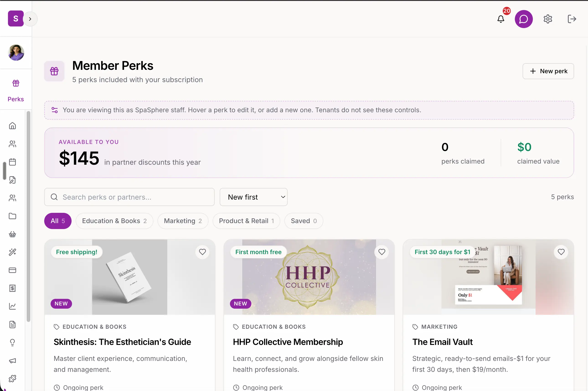Image resolution: width=588 pixels, height=391 pixels.
Task: Open the calendar icon in sidebar
Action: [13, 162]
